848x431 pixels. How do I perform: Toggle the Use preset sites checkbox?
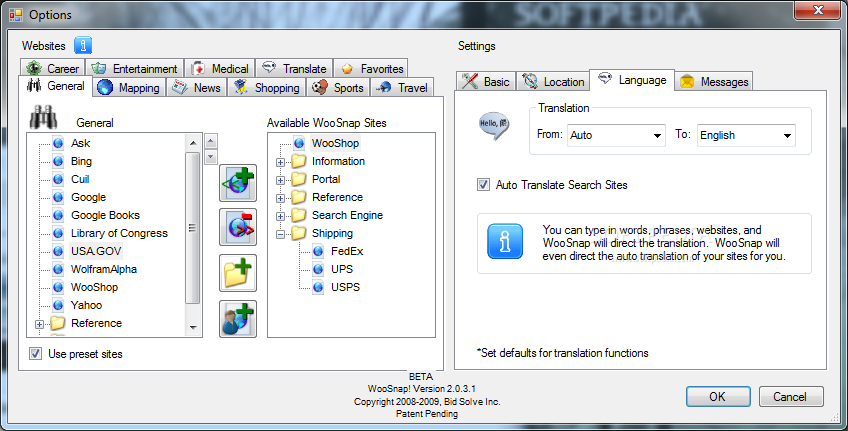pos(36,354)
